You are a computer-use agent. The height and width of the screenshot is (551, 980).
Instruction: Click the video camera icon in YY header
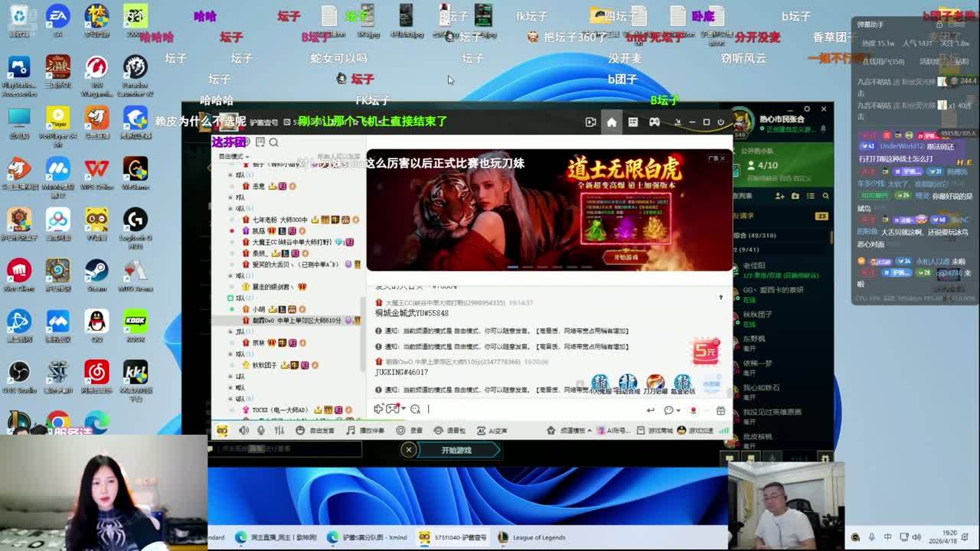coord(590,122)
